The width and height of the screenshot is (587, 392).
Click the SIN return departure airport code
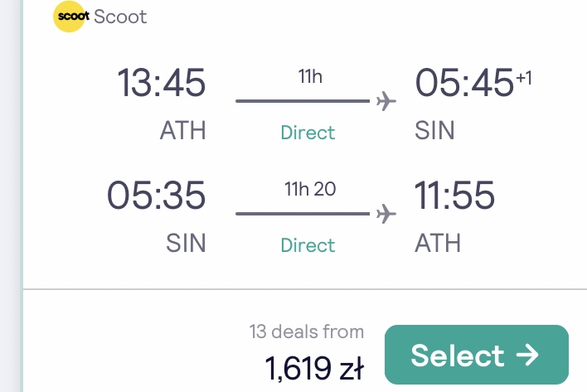point(186,243)
